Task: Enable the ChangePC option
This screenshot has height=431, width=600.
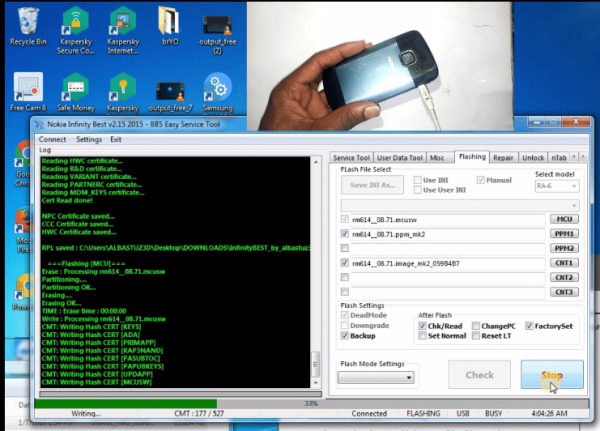Action: (x=474, y=326)
